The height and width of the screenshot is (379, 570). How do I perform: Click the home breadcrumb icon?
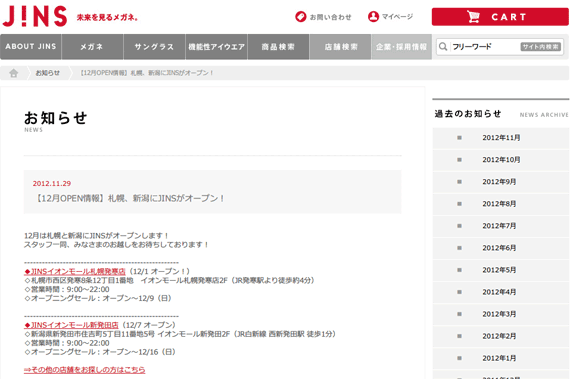[14, 73]
